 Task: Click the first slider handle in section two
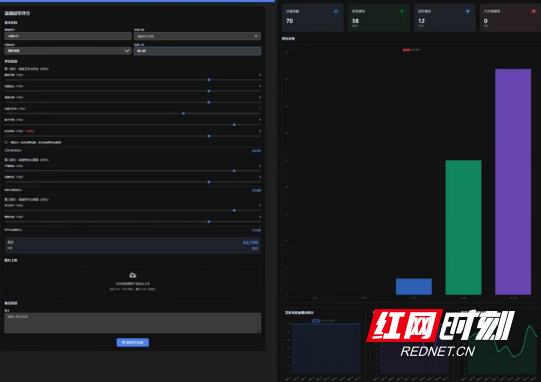tap(234, 171)
